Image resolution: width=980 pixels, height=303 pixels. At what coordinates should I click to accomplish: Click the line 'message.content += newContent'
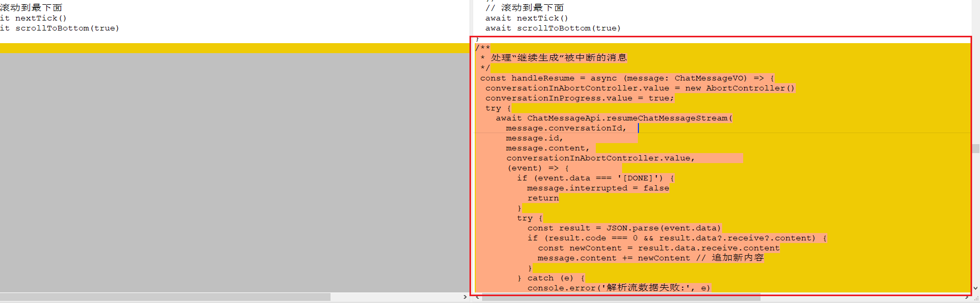pyautogui.click(x=651, y=258)
